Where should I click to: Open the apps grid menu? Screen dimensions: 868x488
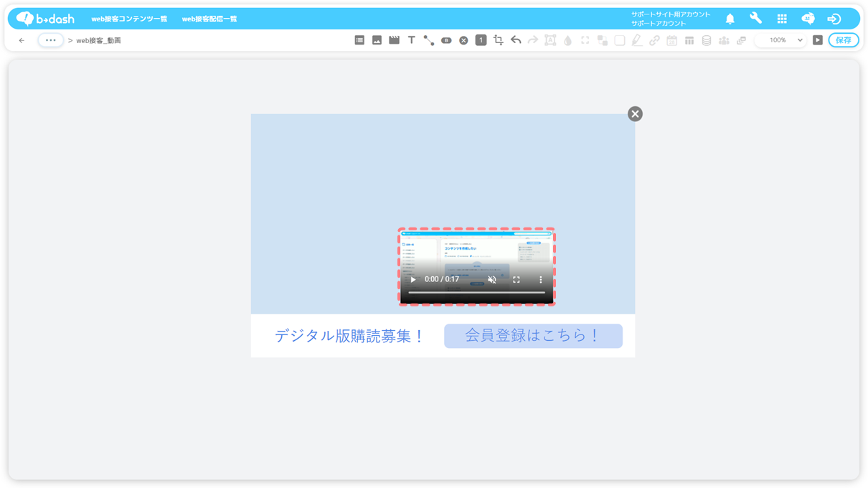point(782,19)
